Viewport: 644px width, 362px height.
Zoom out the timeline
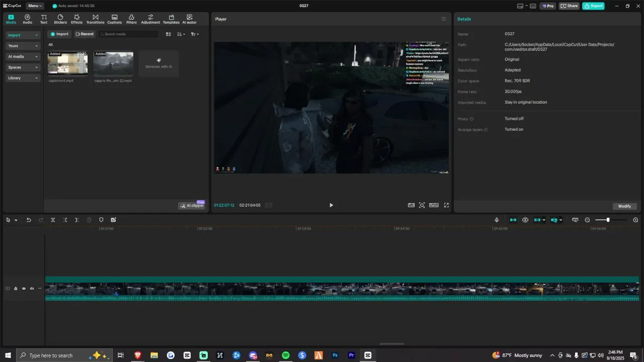(x=587, y=220)
